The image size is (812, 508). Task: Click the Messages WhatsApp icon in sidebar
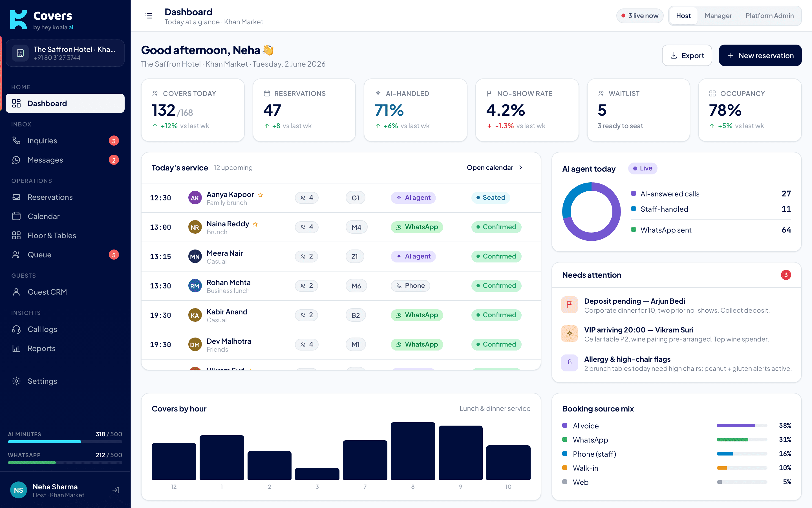(x=16, y=160)
